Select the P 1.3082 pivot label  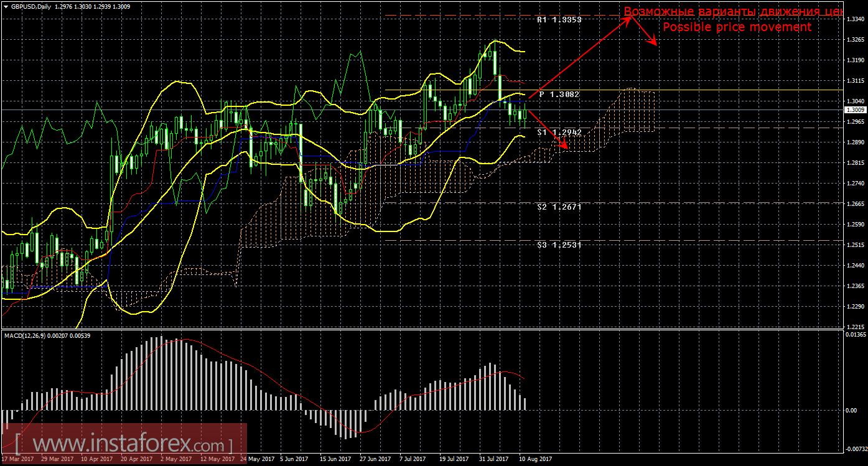coord(559,95)
